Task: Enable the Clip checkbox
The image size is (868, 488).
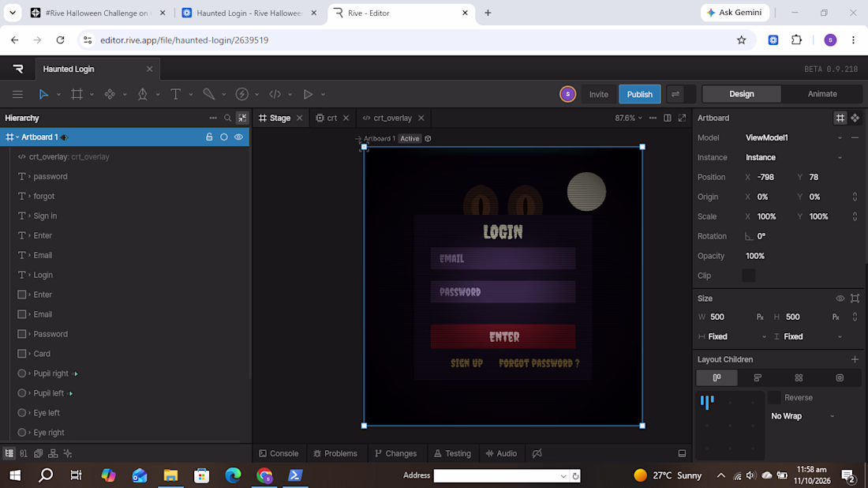Action: pyautogui.click(x=748, y=276)
